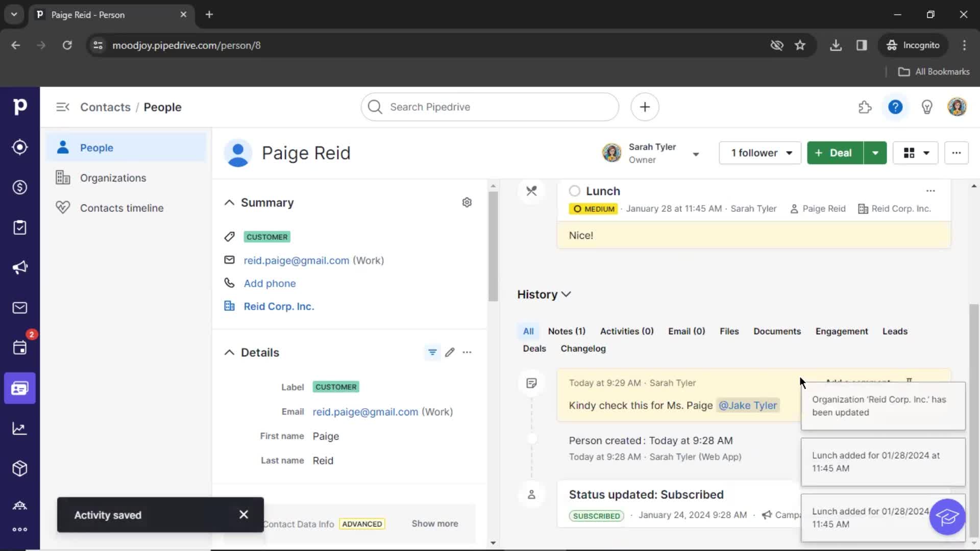
Task: Select the Documents tab
Action: click(x=777, y=331)
